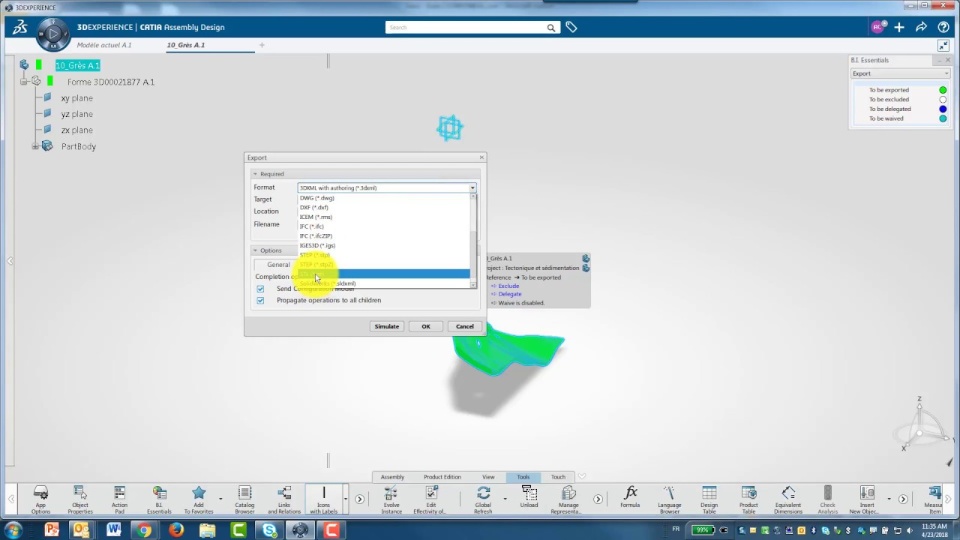Open the Catalog Browser

click(244, 499)
